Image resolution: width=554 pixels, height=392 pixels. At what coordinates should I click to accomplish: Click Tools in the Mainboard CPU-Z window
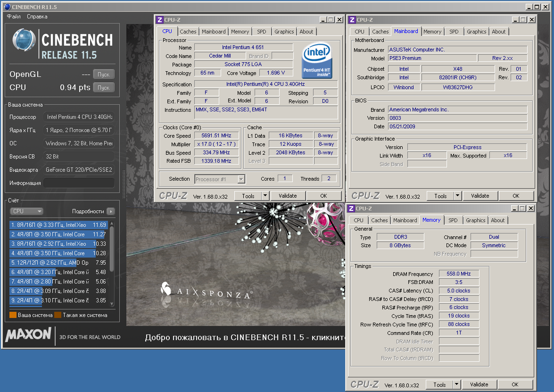point(440,196)
